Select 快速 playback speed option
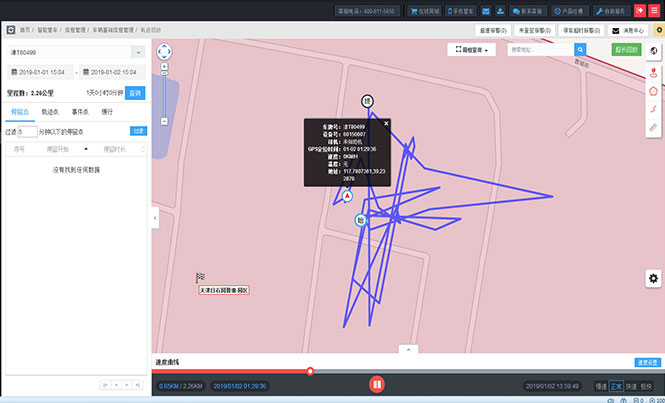665x403 pixels. point(631,385)
